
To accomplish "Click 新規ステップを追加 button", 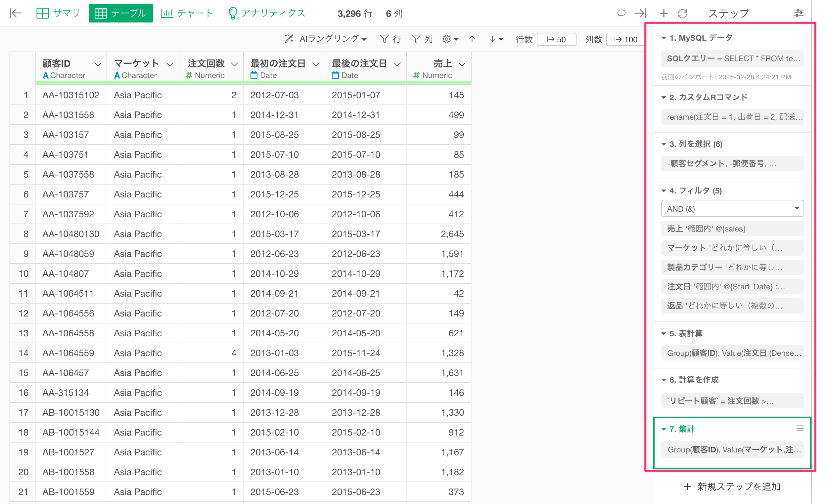I will (732, 486).
